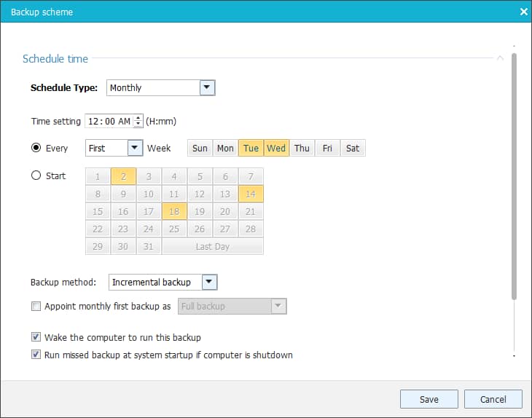Screen dimensions: 532x418
Task: Uncheck Wake the computer to run backup
Action: 36,338
